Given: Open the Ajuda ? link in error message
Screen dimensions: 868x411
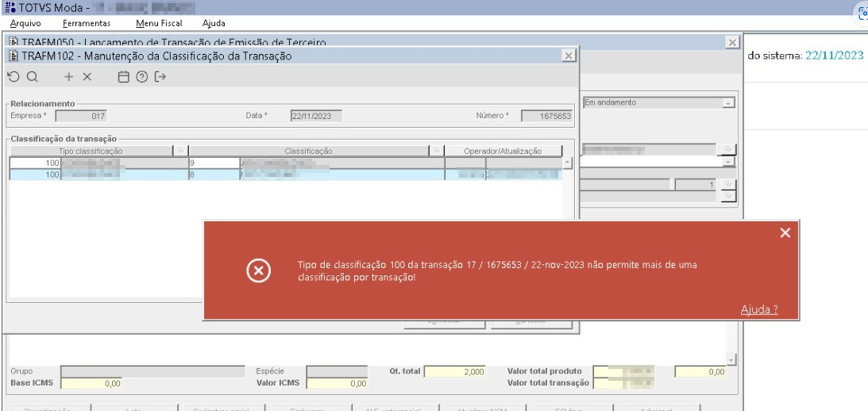Looking at the screenshot, I should coord(759,309).
